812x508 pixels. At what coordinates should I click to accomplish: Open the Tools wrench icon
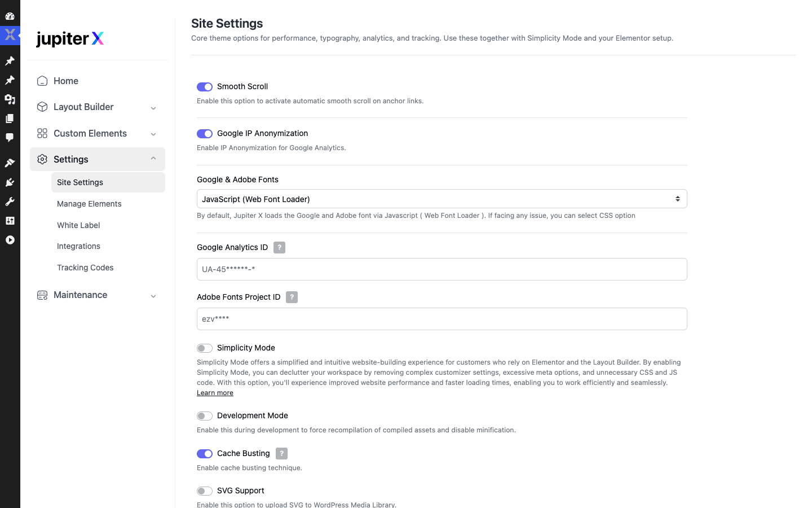(10, 202)
